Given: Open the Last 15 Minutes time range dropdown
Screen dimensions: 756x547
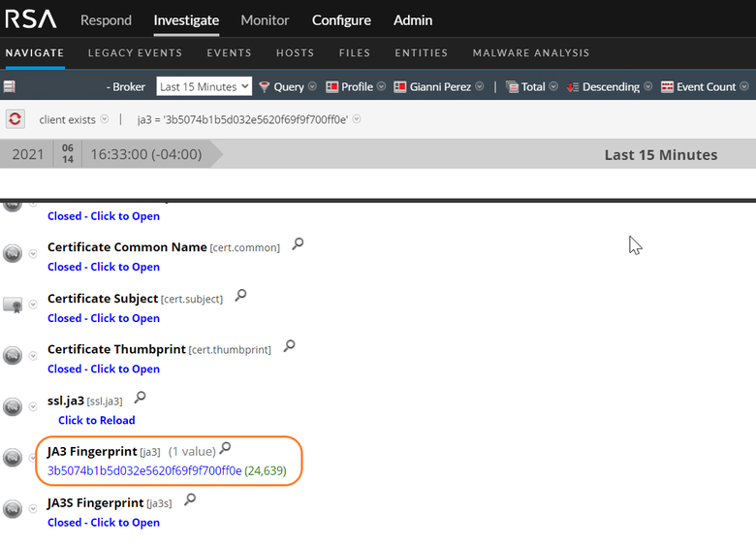Looking at the screenshot, I should coord(204,87).
